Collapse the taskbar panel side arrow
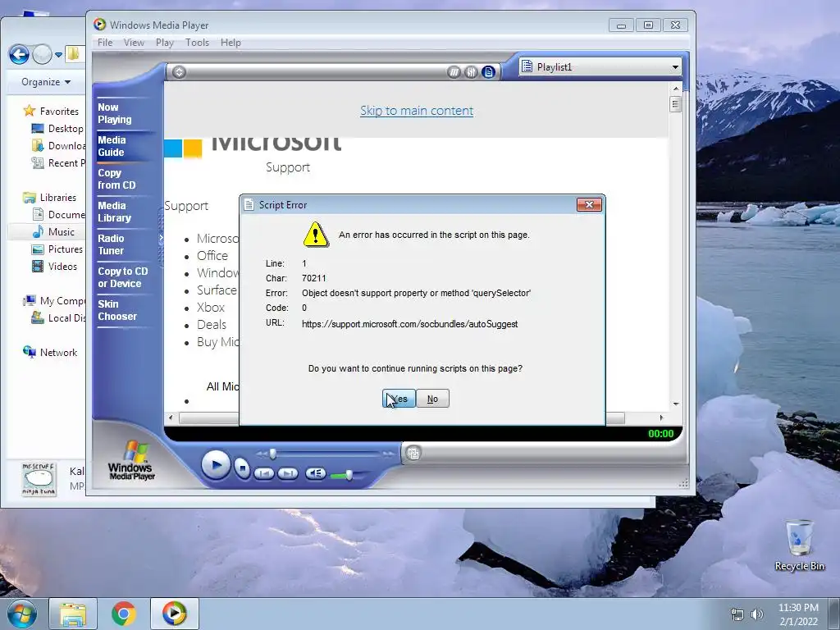 point(161,238)
